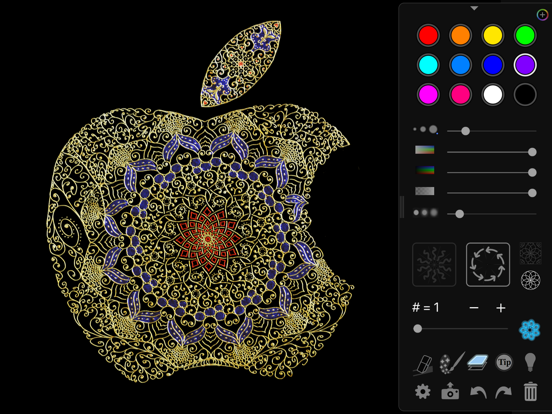The height and width of the screenshot is (414, 552).
Task: Increase symmetry count with plus button
Action: tap(501, 308)
